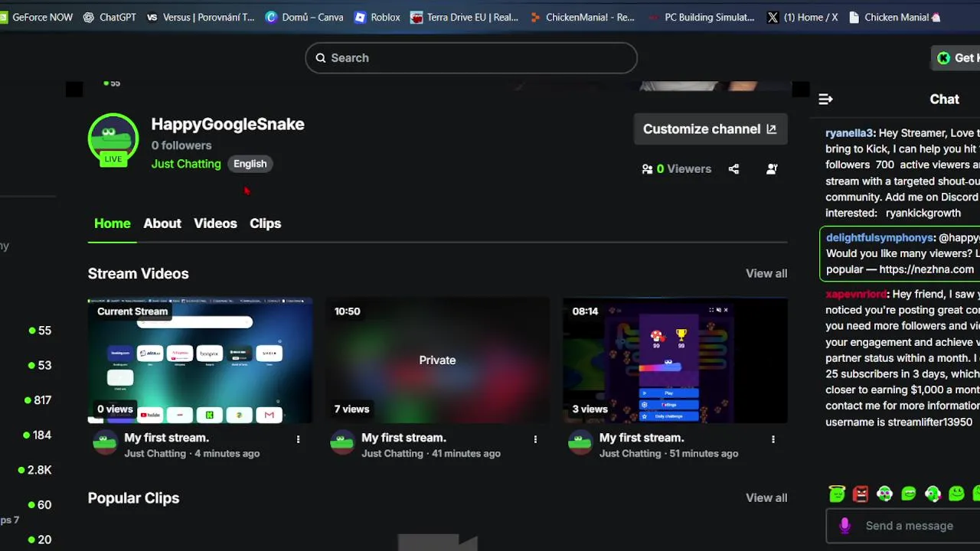980x551 pixels.
Task: Click the share channel icon
Action: 733,169
